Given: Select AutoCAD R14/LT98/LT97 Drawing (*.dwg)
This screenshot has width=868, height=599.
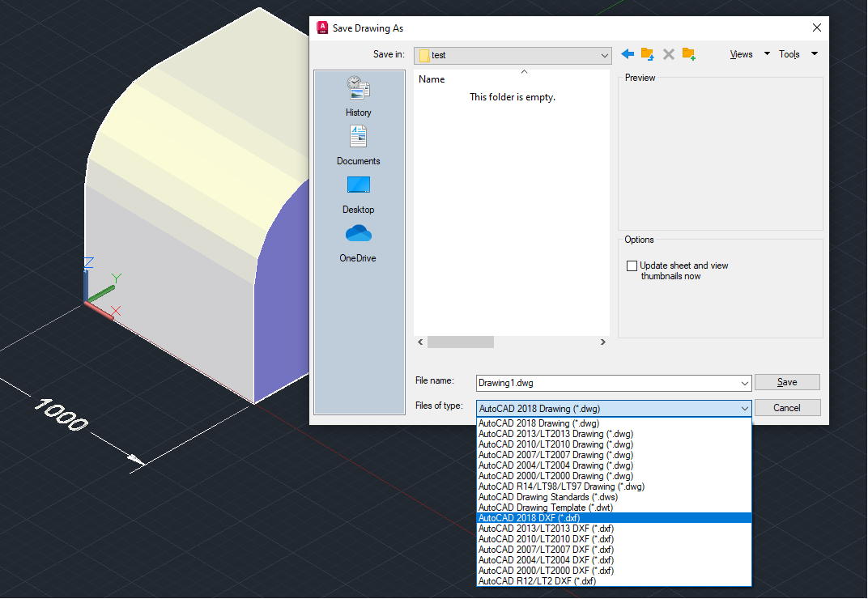Looking at the screenshot, I should click(614, 486).
